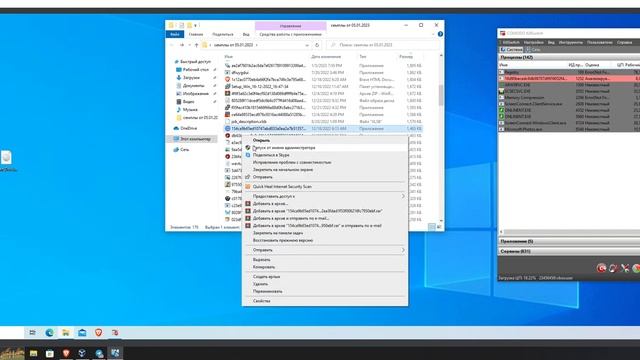
Task: Refresh the Explorer folder view
Action: (317, 45)
